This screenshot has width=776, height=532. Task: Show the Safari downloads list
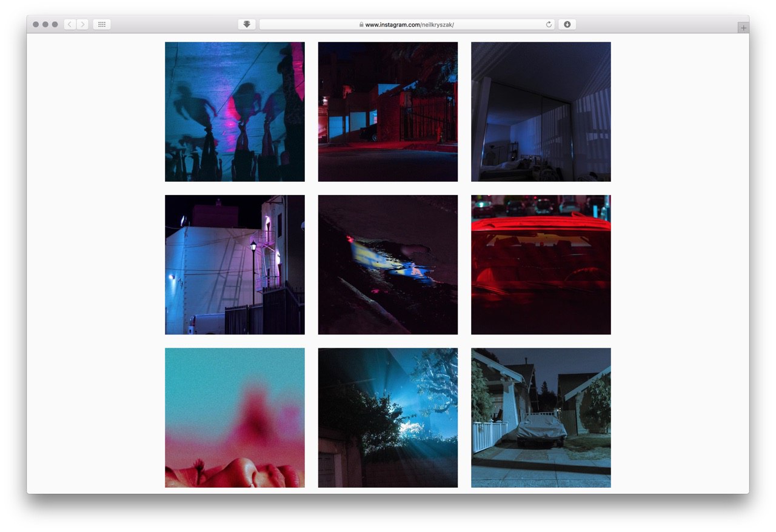pos(567,24)
